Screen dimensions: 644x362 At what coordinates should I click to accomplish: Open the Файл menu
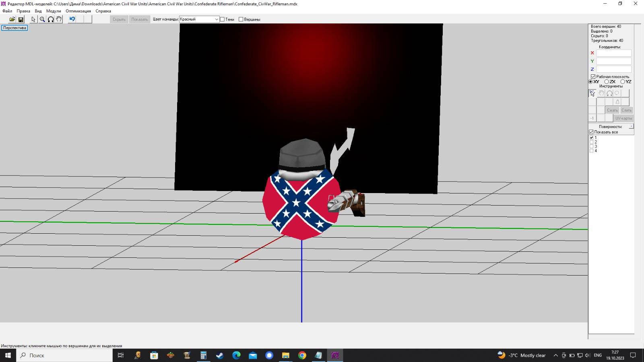point(7,11)
